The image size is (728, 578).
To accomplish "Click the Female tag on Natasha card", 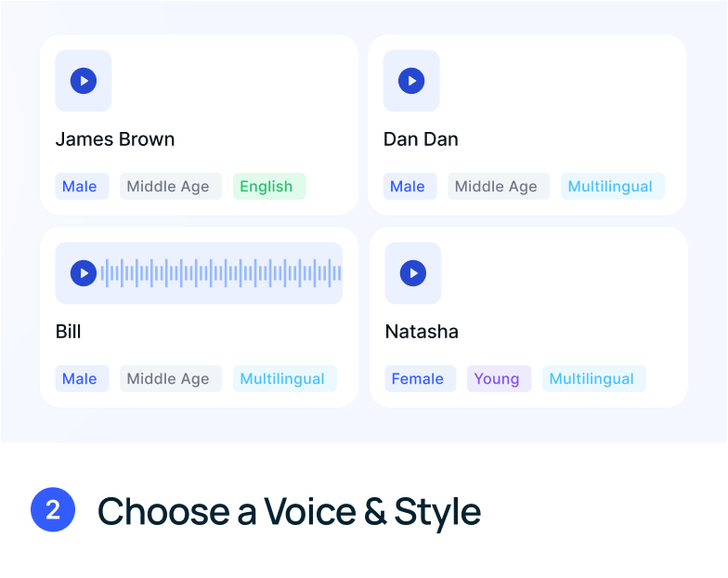I will (x=418, y=379).
